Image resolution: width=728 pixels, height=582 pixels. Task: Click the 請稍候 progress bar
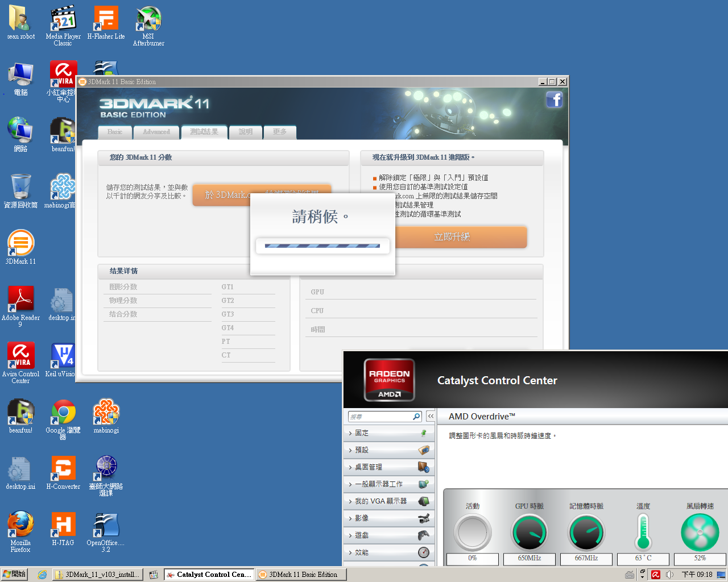tap(322, 246)
